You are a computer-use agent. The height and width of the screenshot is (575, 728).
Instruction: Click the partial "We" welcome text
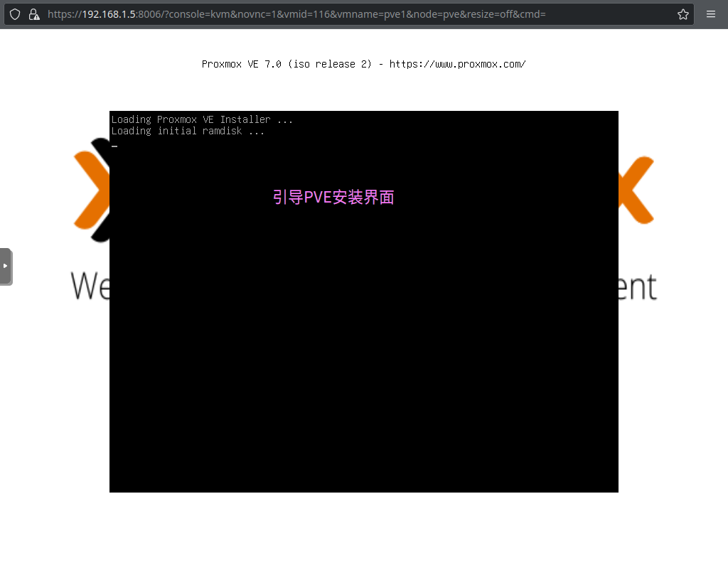[x=90, y=286]
